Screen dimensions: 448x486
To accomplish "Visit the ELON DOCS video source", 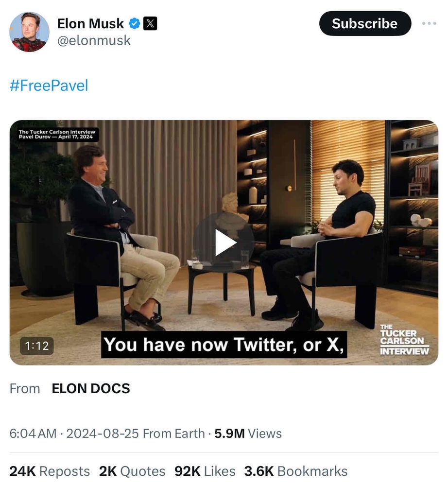I will tap(91, 388).
